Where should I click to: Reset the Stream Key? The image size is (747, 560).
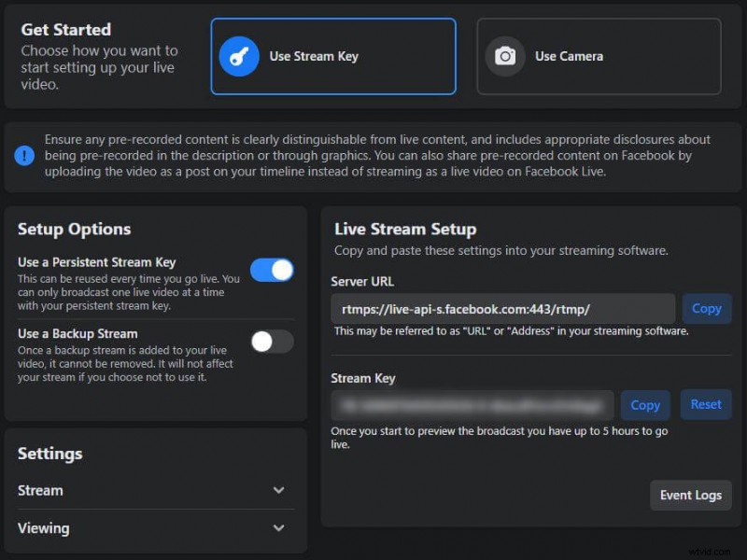pos(706,405)
